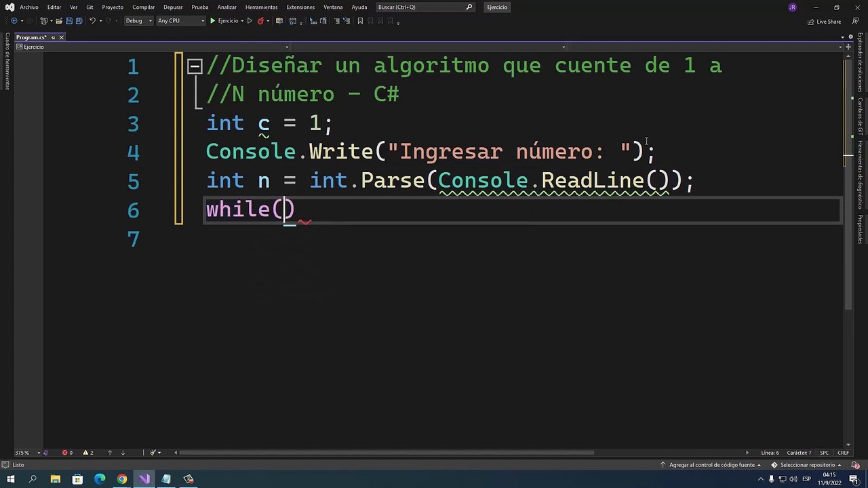The image size is (868, 488).
Task: Toggle the bookmark icon in the toolbar
Action: pos(360,21)
